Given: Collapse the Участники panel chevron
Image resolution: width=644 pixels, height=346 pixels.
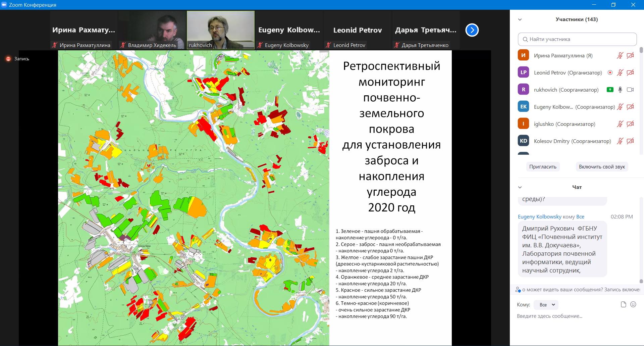Looking at the screenshot, I should pos(520,19).
